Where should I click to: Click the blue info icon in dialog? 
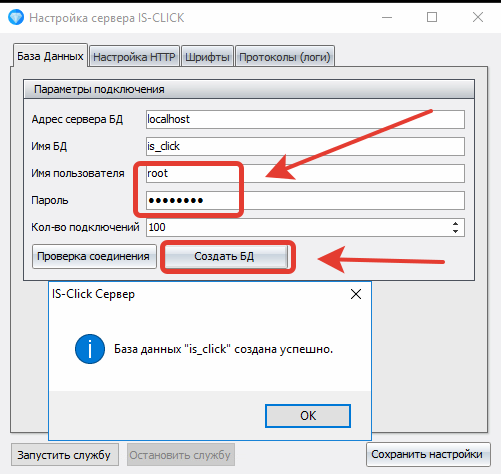[90, 349]
